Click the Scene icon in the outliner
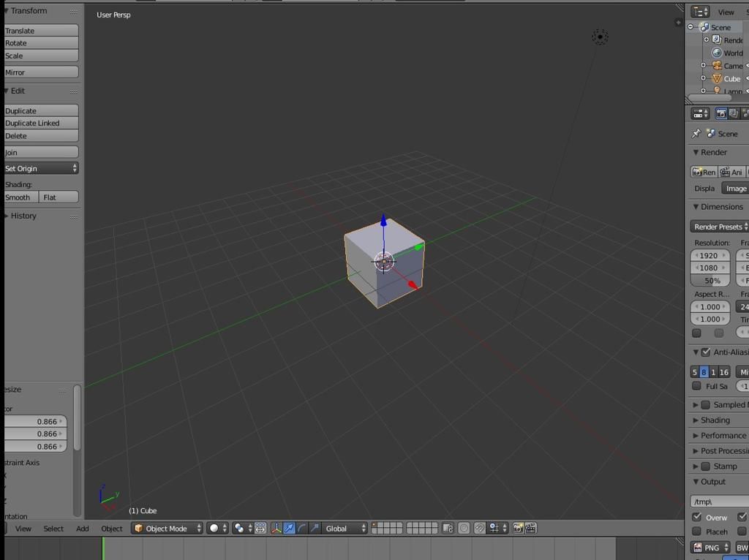749x560 pixels. (704, 27)
